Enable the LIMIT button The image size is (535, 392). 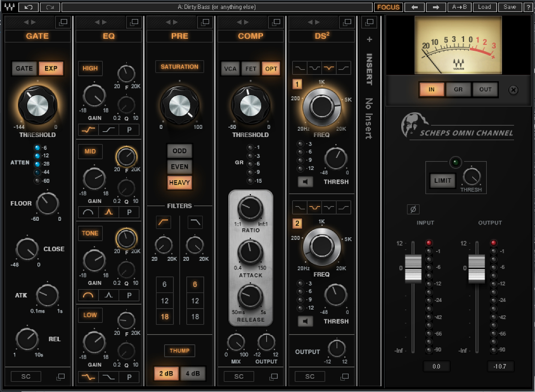coord(443,181)
